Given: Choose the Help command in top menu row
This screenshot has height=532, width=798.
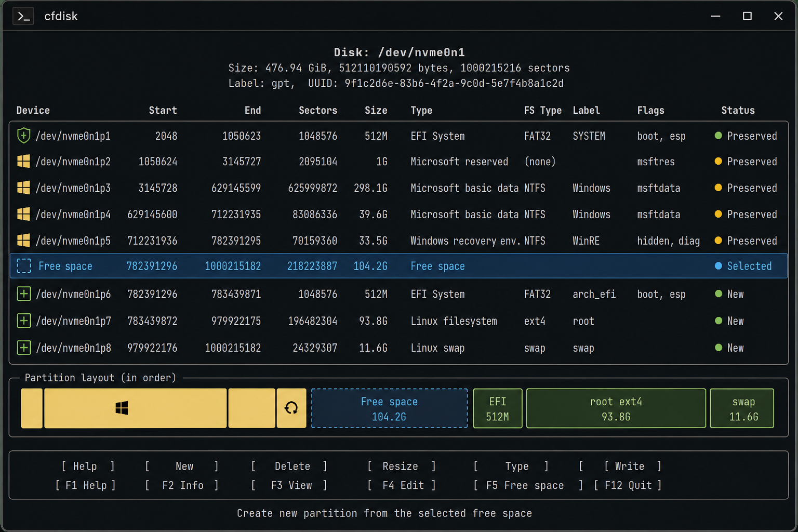Looking at the screenshot, I should pyautogui.click(x=87, y=467).
